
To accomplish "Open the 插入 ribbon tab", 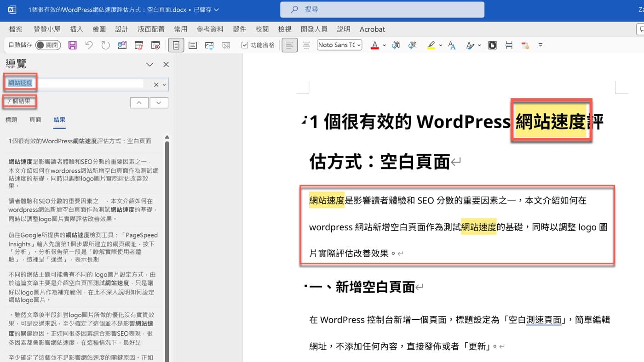I will [x=76, y=29].
